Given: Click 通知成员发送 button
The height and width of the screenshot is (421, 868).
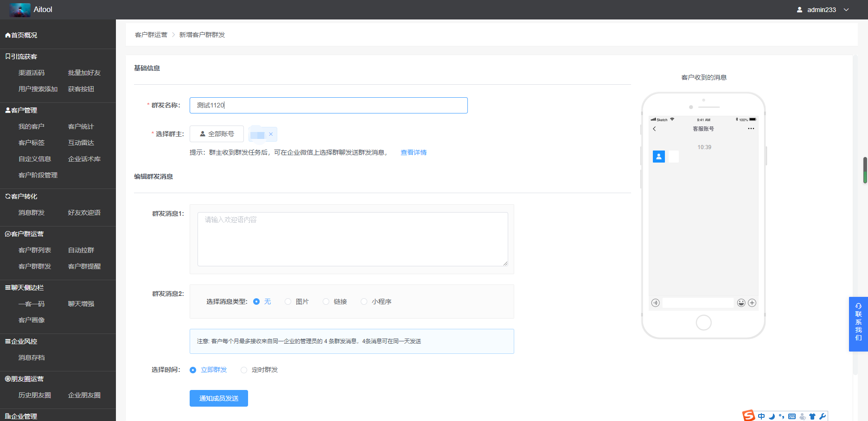Looking at the screenshot, I should pos(219,398).
